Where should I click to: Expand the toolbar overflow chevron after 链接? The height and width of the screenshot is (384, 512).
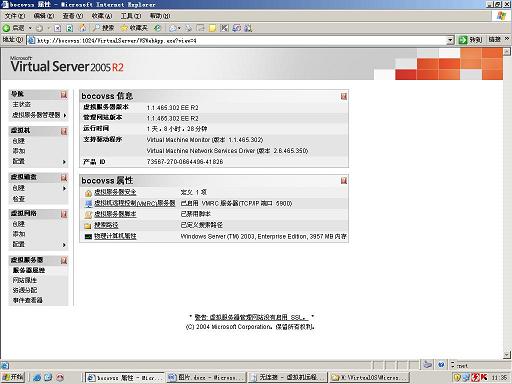click(507, 39)
